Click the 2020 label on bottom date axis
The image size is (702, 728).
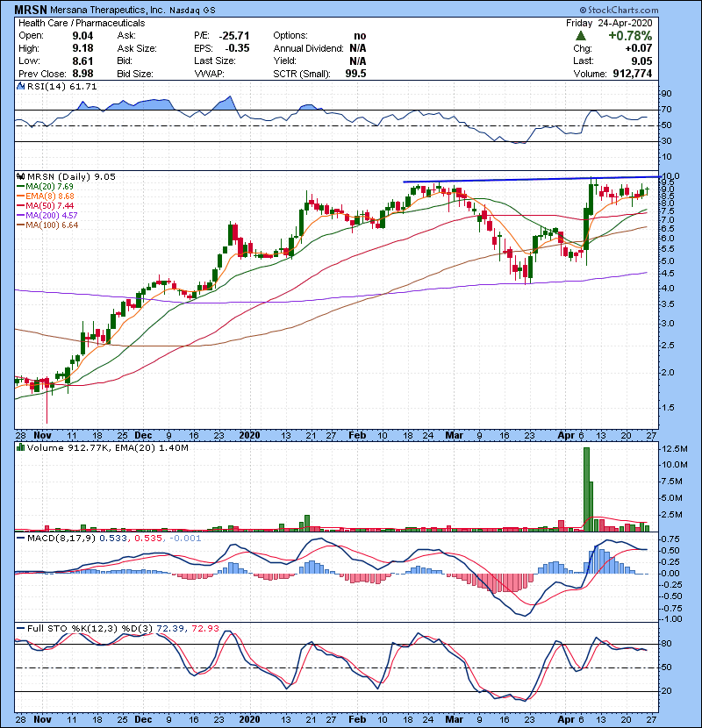pyautogui.click(x=249, y=719)
